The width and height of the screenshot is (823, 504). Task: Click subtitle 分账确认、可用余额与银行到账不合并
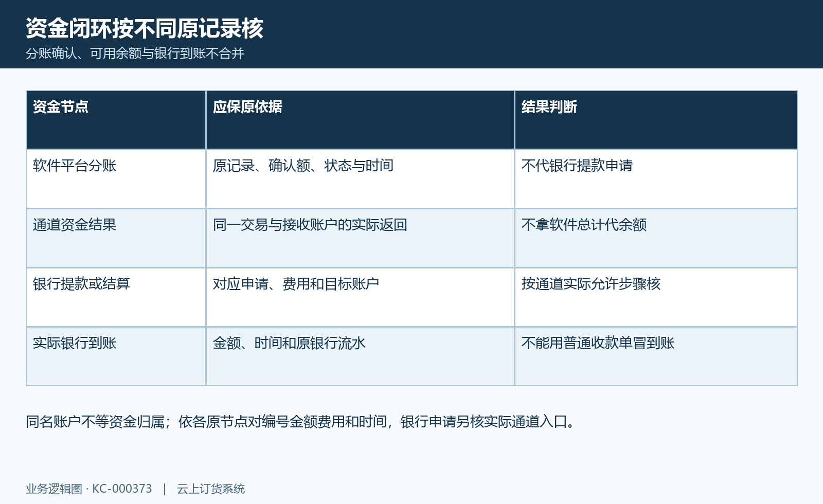(x=135, y=53)
